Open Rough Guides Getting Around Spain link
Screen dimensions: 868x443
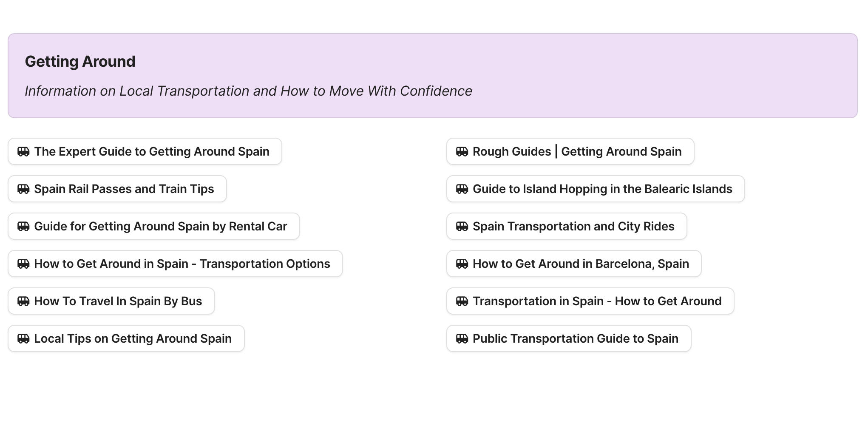tap(577, 152)
